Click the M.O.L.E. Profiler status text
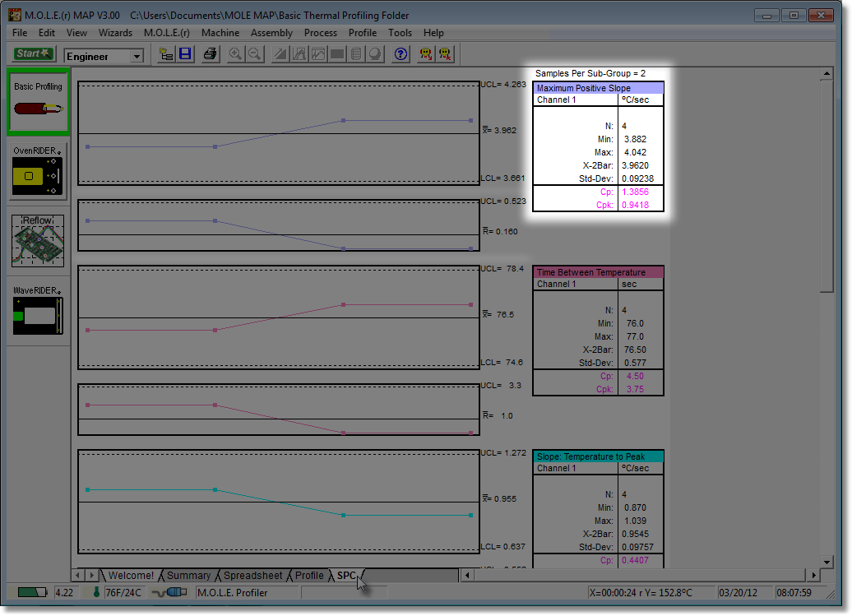The width and height of the screenshot is (852, 616). point(232,593)
